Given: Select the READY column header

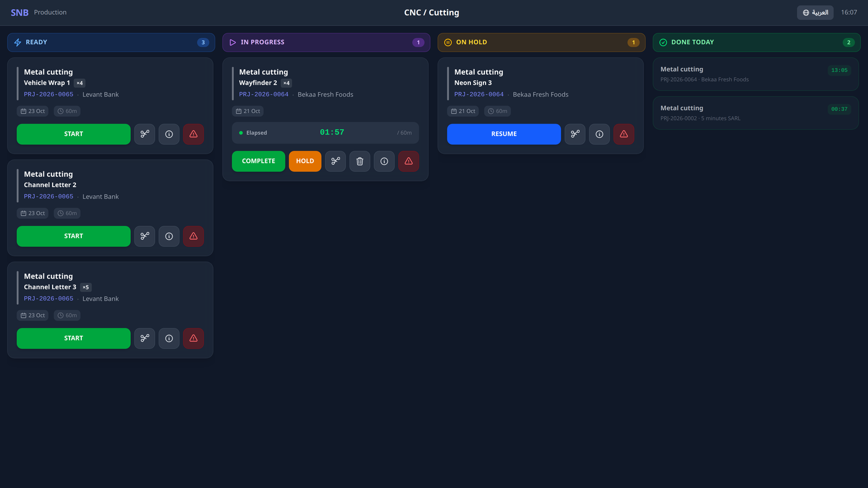Looking at the screenshot, I should (x=111, y=42).
